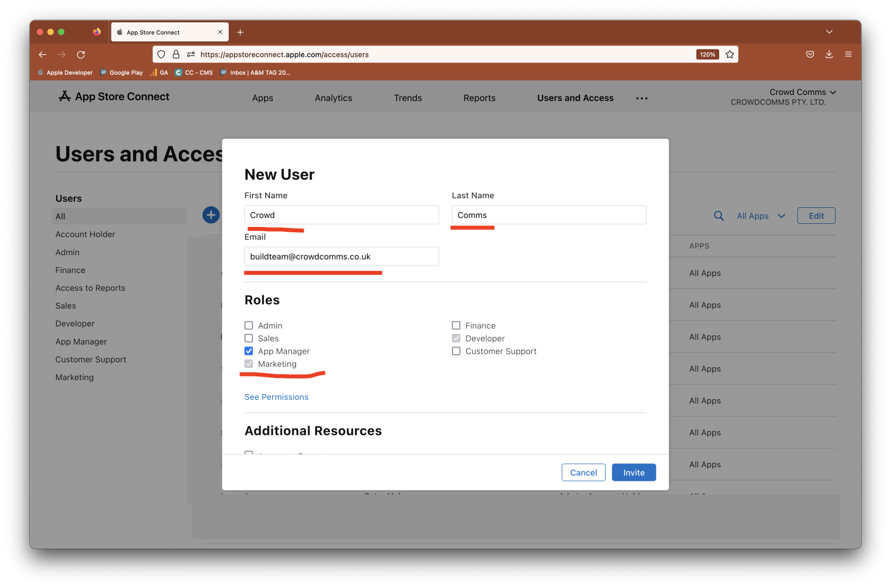Open the Firefox hamburger menu
Screen dimensions: 891x588
pos(848,55)
